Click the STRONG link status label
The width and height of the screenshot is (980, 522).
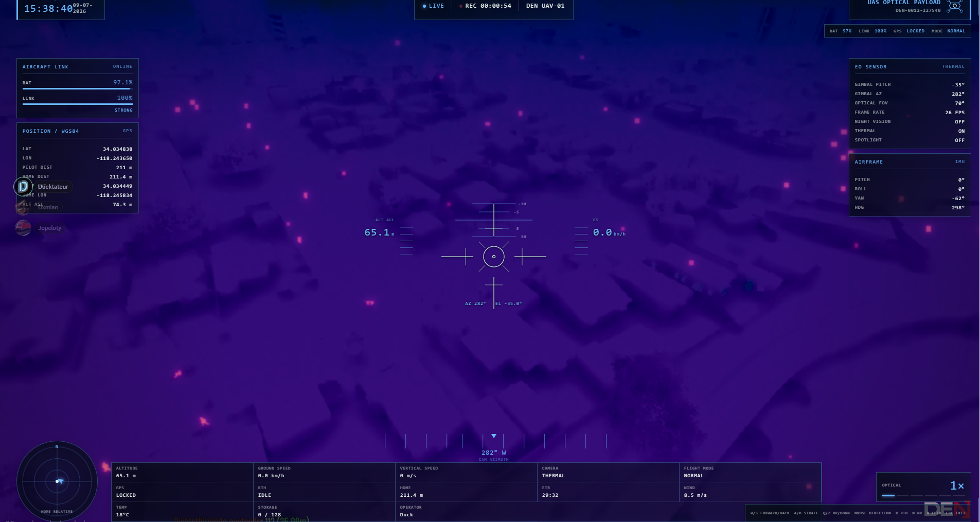[x=123, y=110]
